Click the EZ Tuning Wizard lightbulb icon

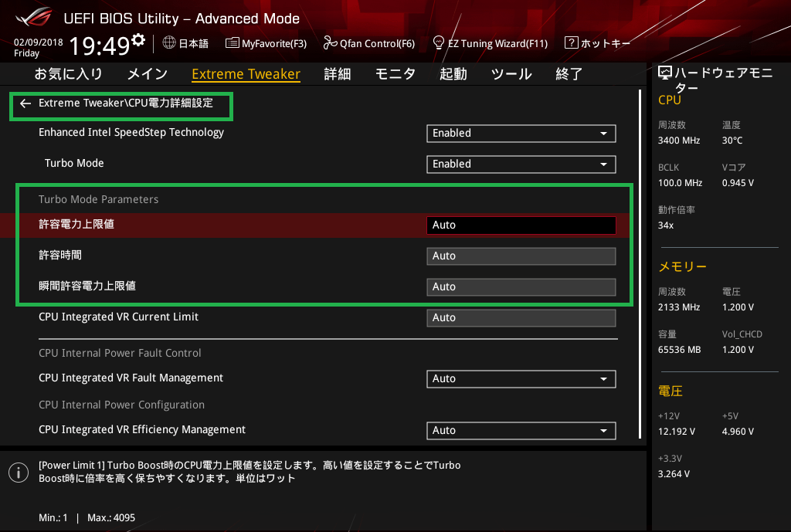coord(439,42)
